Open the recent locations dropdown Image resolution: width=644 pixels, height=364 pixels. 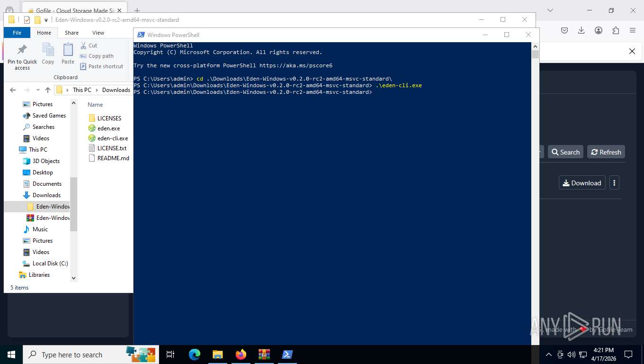click(38, 90)
